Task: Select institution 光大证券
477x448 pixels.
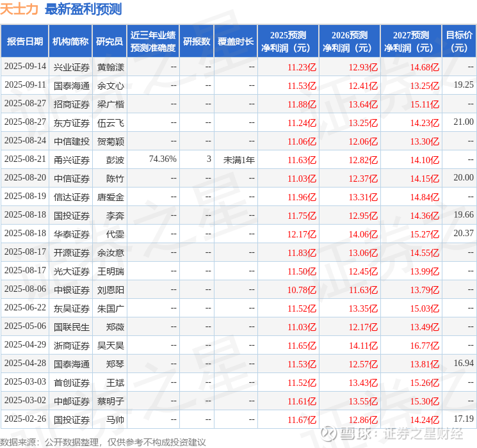Action: 72,271
